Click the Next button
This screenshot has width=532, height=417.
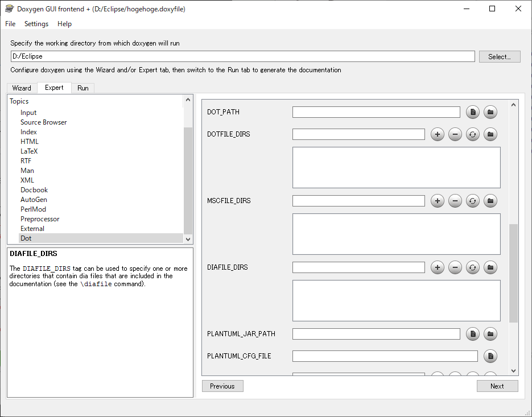pyautogui.click(x=497, y=386)
